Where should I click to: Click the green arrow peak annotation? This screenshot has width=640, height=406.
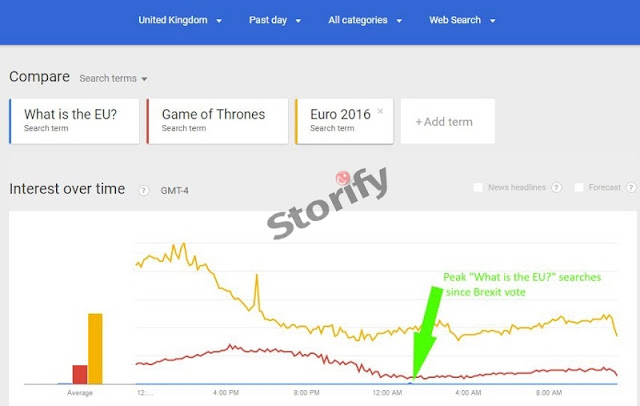point(427,332)
